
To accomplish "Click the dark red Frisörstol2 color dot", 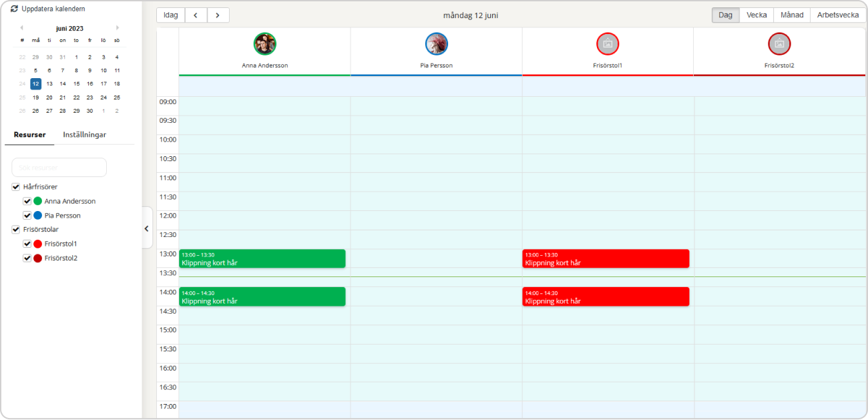I will [x=38, y=258].
